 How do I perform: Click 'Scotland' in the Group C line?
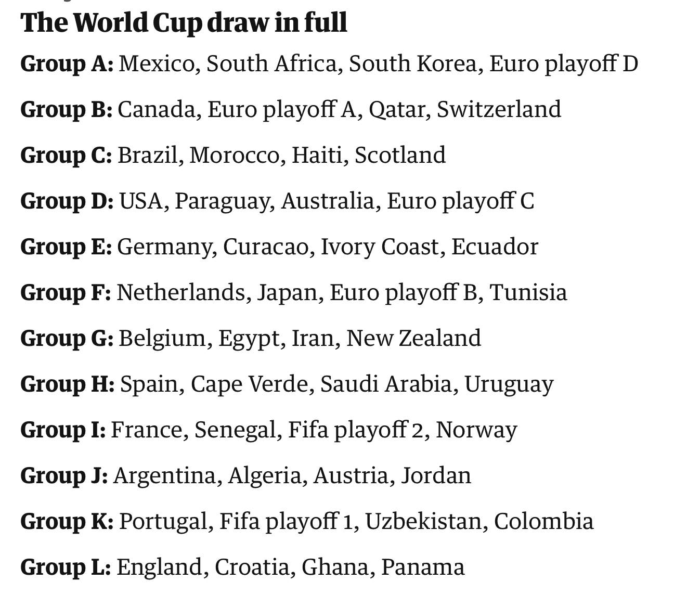[x=400, y=155]
